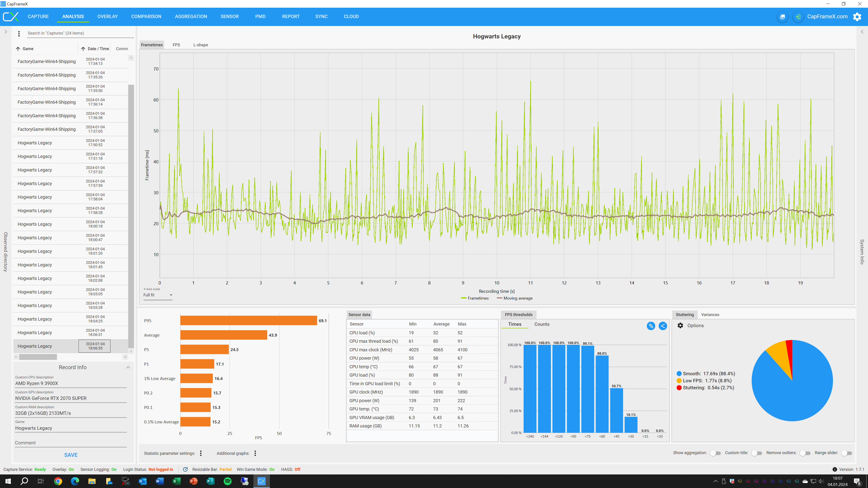This screenshot has width=868, height=488.
Task: Open Statistic parameter settings three-dot menu
Action: click(x=201, y=453)
